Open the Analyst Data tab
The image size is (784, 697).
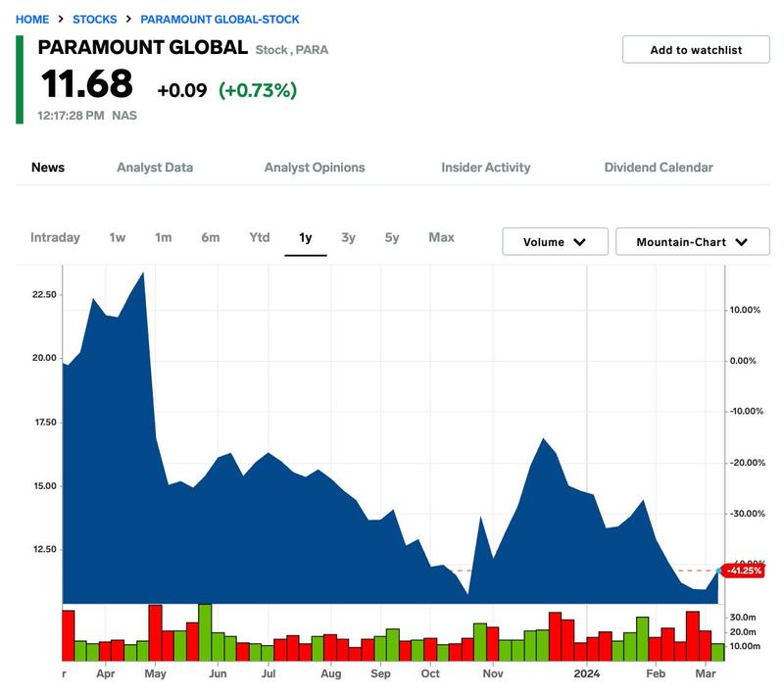click(155, 168)
